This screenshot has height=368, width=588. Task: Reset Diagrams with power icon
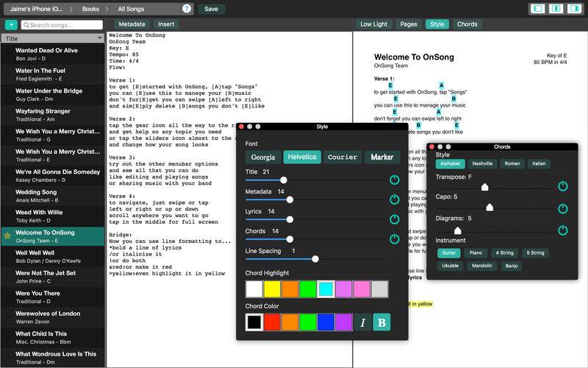click(x=562, y=230)
